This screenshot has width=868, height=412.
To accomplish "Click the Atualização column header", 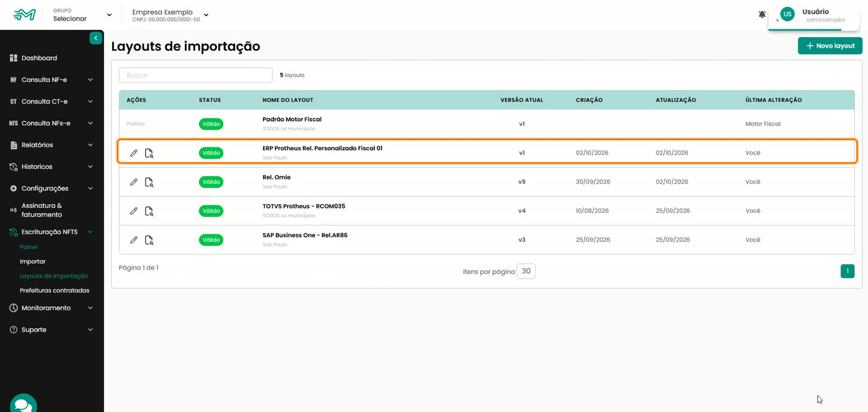I will [676, 100].
